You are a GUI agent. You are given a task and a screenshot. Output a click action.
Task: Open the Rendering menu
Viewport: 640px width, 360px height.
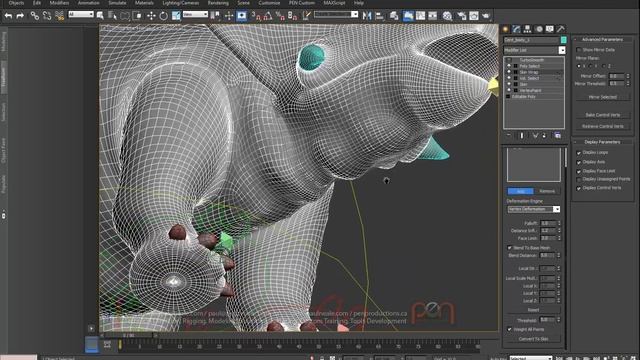coord(218,3)
